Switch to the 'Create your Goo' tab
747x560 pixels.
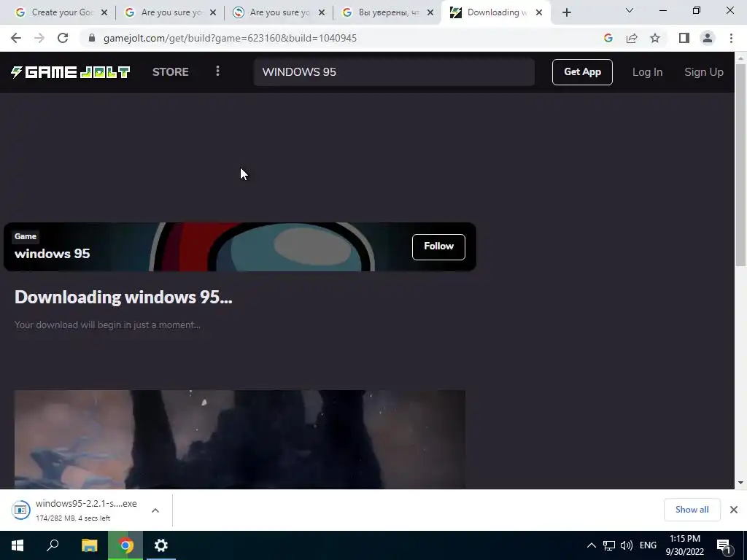click(x=62, y=12)
